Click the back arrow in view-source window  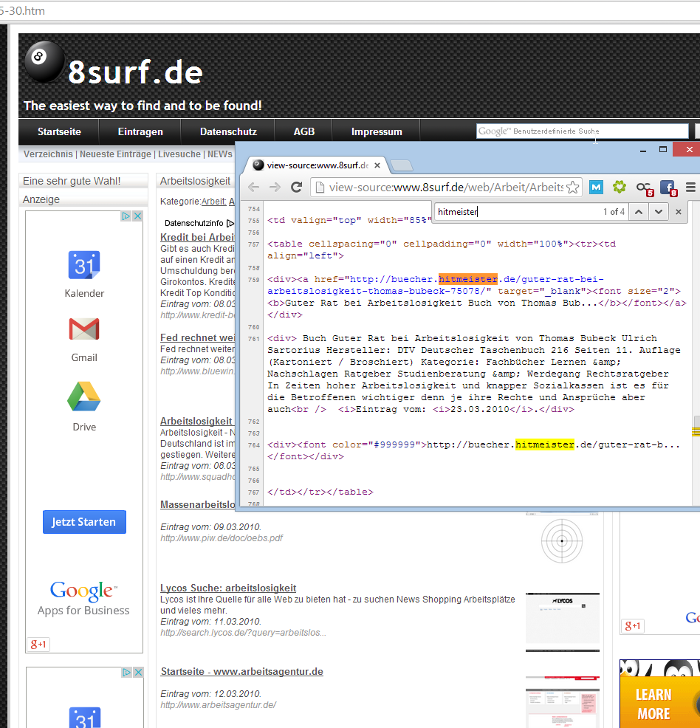[x=253, y=187]
